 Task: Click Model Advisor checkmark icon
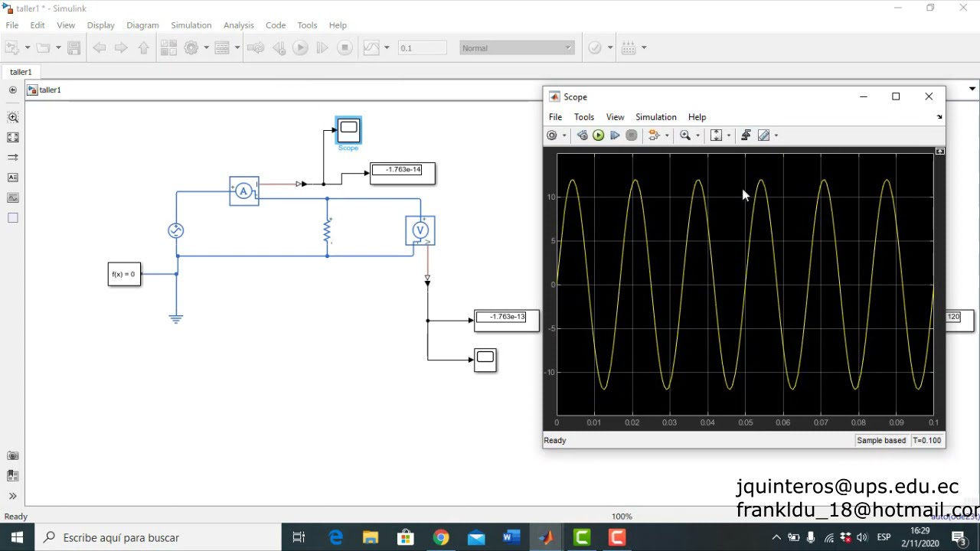click(595, 48)
